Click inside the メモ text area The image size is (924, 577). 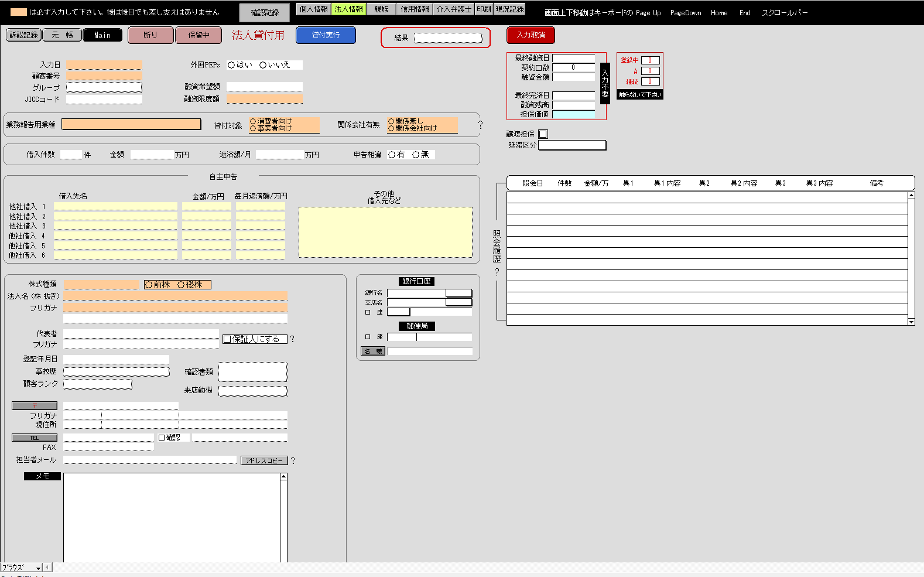172,518
